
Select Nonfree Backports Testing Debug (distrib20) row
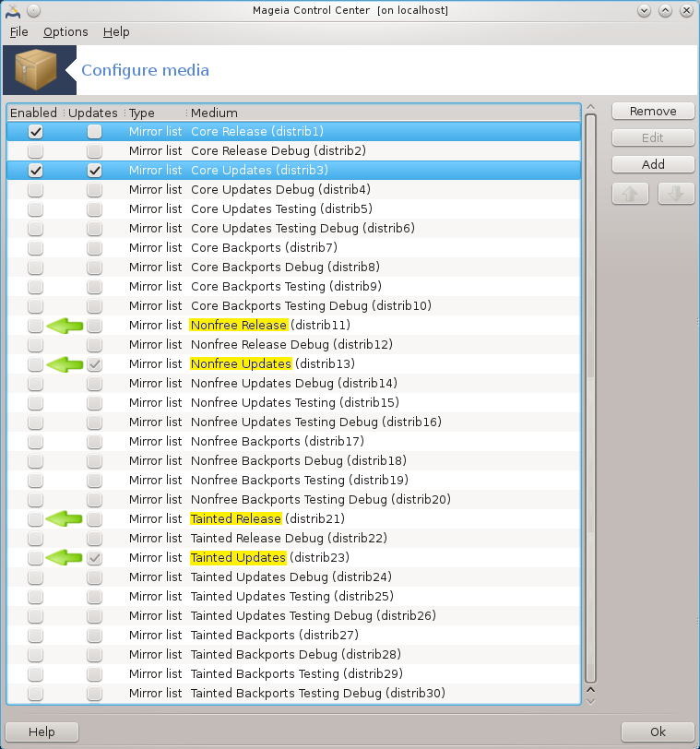tap(293, 500)
